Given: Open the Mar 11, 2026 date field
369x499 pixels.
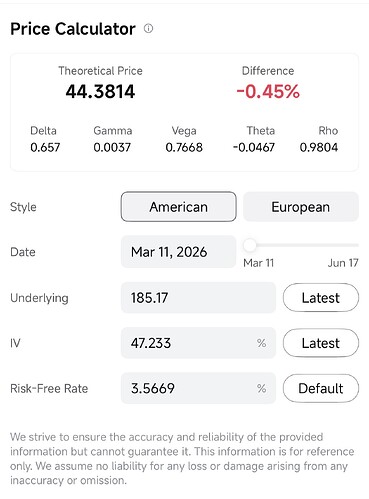Looking at the screenshot, I should (x=178, y=252).
